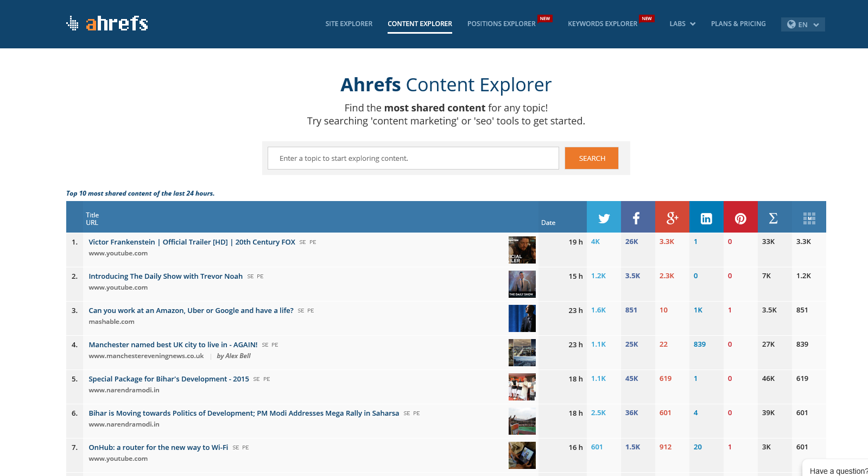This screenshot has width=868, height=476.
Task: Open Site Explorer tab
Action: pos(349,24)
